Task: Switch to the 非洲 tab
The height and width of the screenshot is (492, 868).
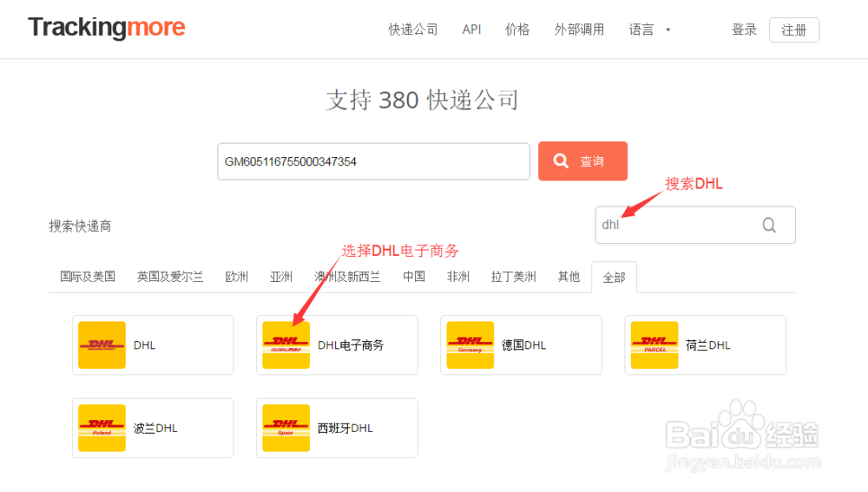Action: (x=457, y=276)
